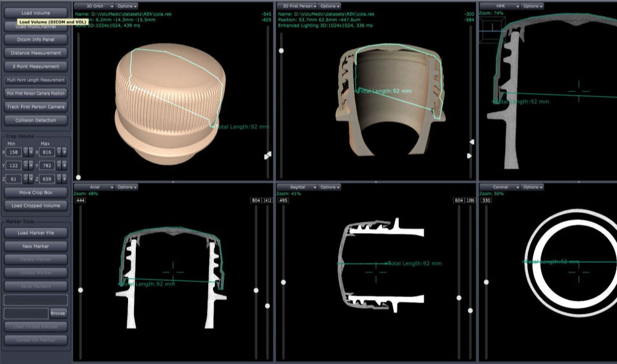Click the Load Cropped Volume button
This screenshot has width=617, height=364.
[36, 206]
